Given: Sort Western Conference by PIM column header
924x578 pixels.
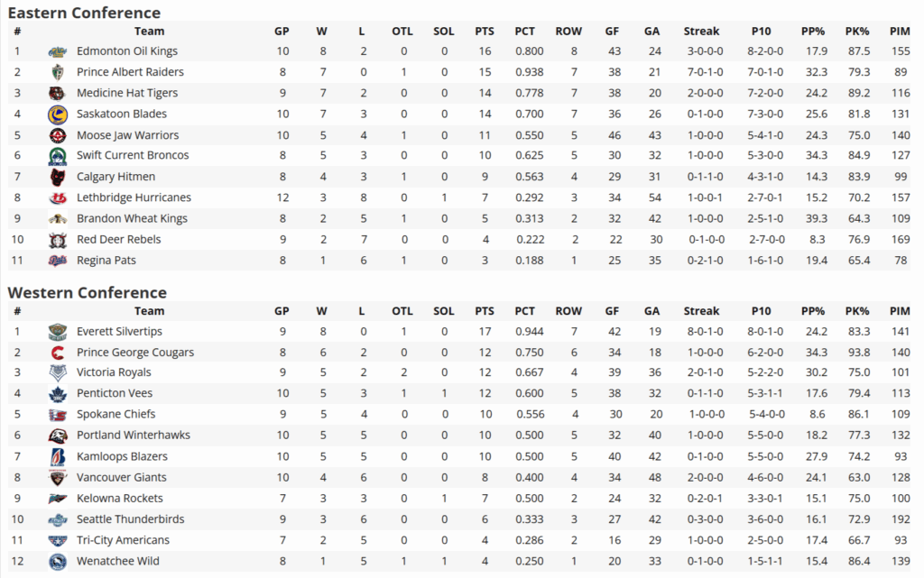Looking at the screenshot, I should coord(899,311).
